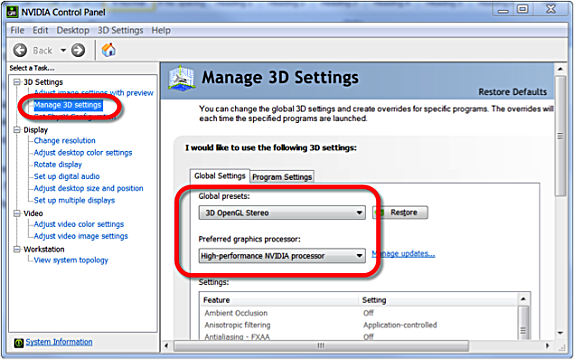This screenshot has height=360, width=574.
Task: Select Set up digital audio
Action: point(67,177)
